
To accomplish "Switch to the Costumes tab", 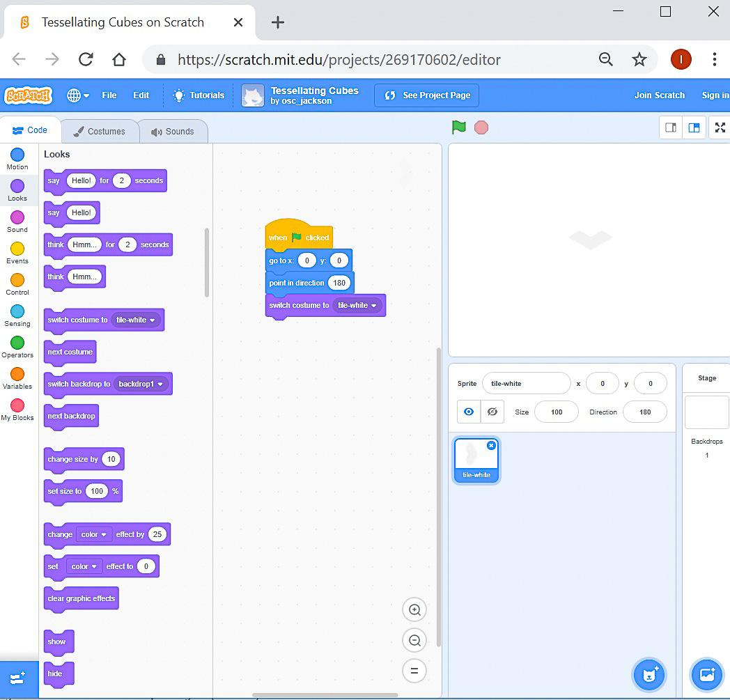I will (x=100, y=131).
